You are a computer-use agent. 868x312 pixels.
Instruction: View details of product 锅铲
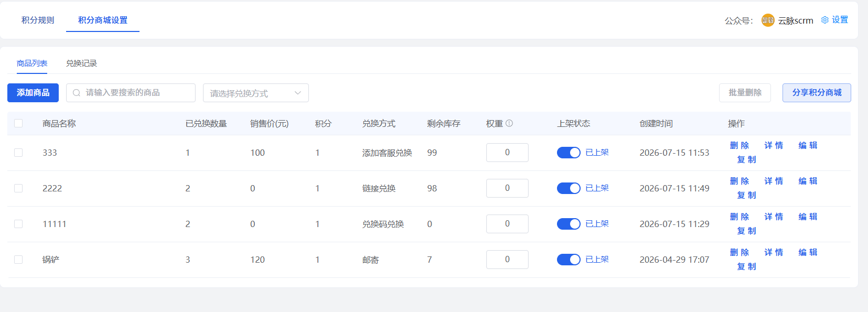click(x=774, y=252)
